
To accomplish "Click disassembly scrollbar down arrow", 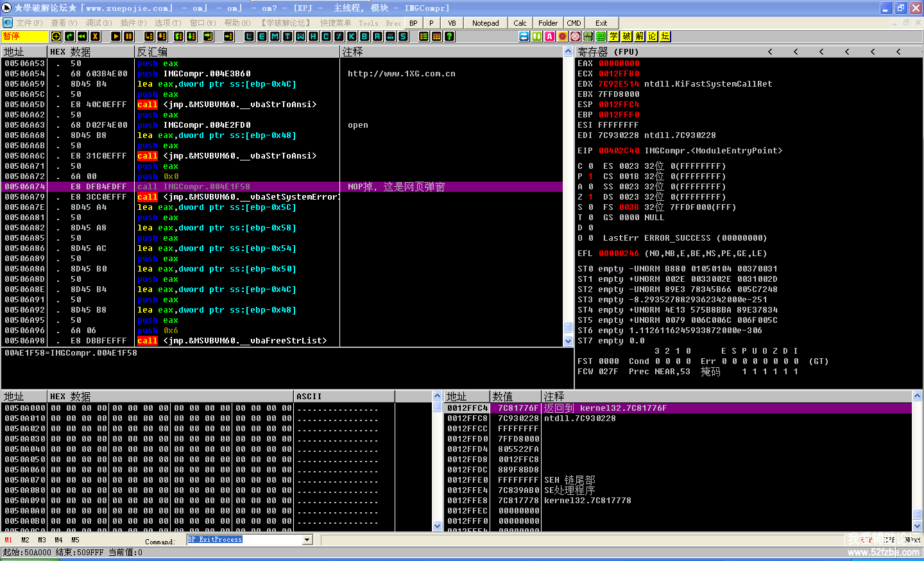I will click(x=568, y=341).
